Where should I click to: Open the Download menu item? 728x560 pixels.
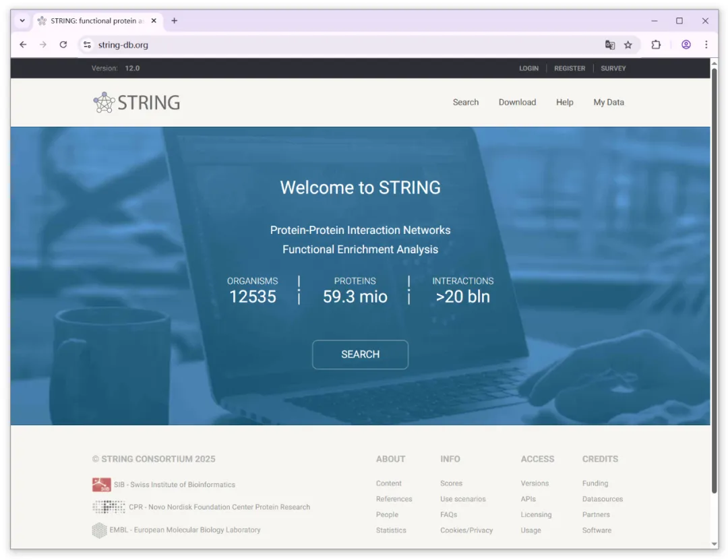point(517,102)
